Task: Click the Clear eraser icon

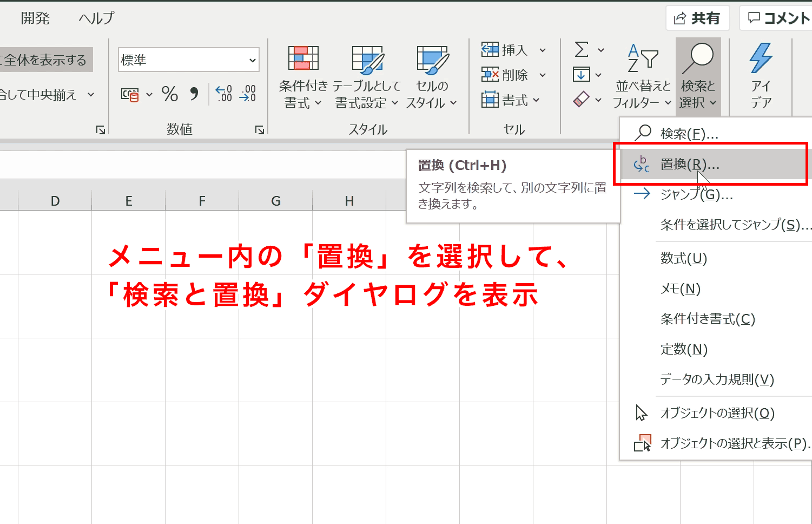Action: click(x=582, y=99)
